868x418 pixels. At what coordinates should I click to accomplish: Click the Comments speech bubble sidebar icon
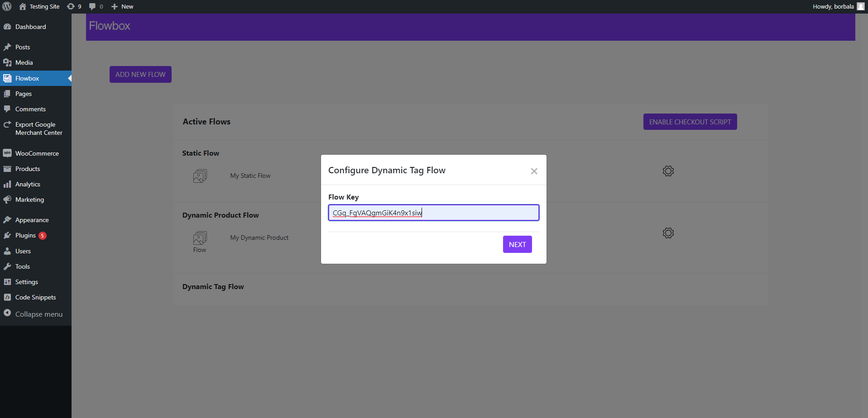pyautogui.click(x=7, y=109)
